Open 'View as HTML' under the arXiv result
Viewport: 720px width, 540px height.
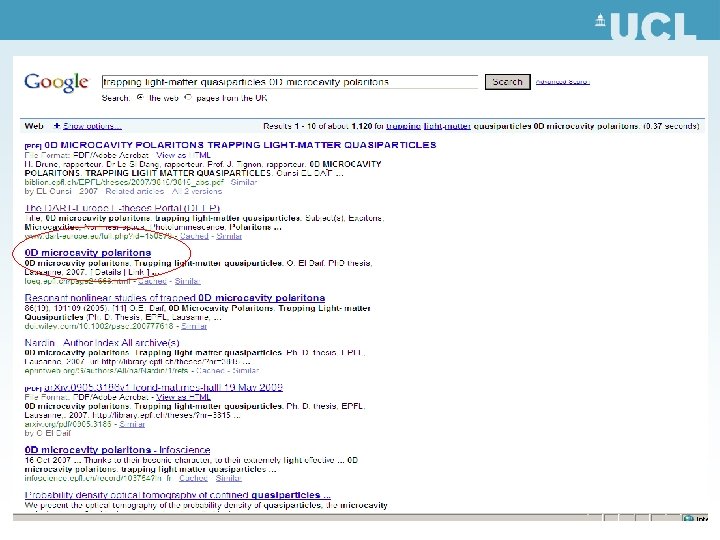pyautogui.click(x=183, y=397)
